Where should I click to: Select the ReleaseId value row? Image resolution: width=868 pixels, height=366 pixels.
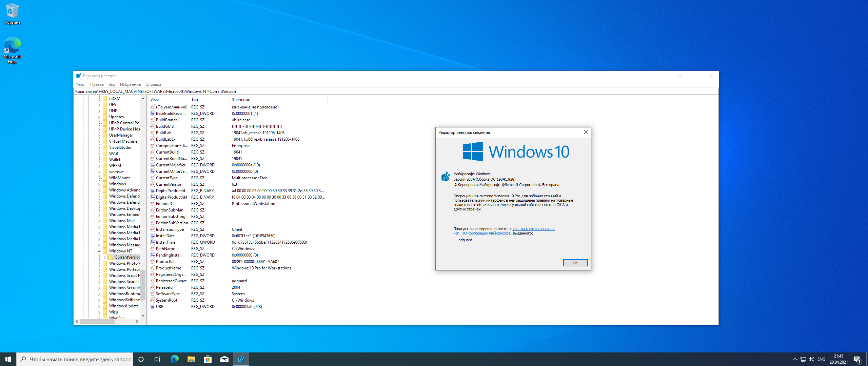click(x=237, y=287)
